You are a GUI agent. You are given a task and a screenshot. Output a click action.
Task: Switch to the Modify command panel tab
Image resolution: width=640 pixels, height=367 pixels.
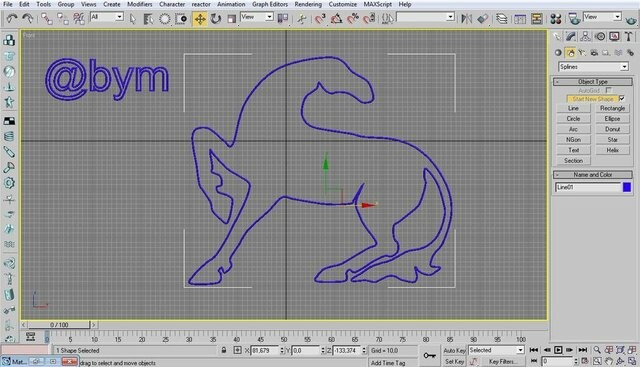click(x=571, y=37)
